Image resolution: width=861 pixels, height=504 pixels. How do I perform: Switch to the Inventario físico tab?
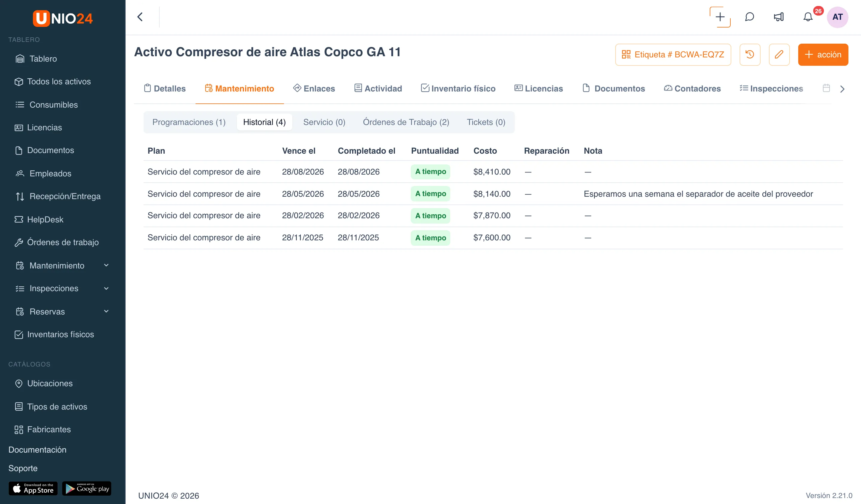click(458, 88)
